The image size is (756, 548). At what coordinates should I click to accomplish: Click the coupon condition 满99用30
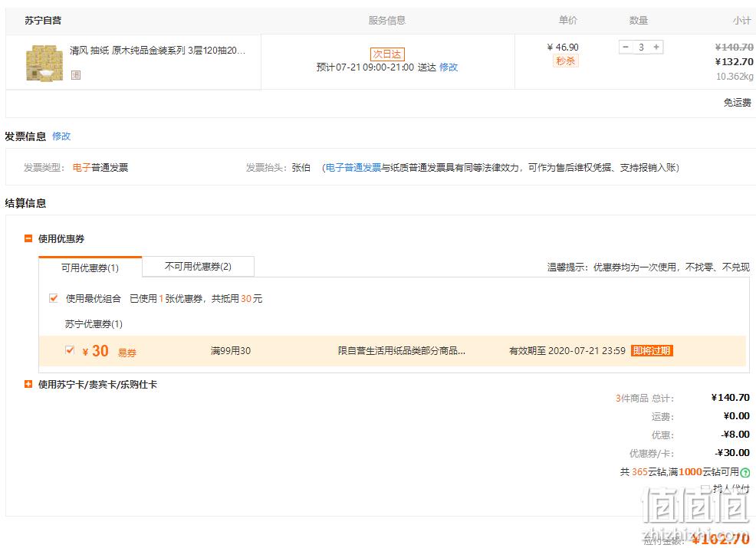point(231,350)
